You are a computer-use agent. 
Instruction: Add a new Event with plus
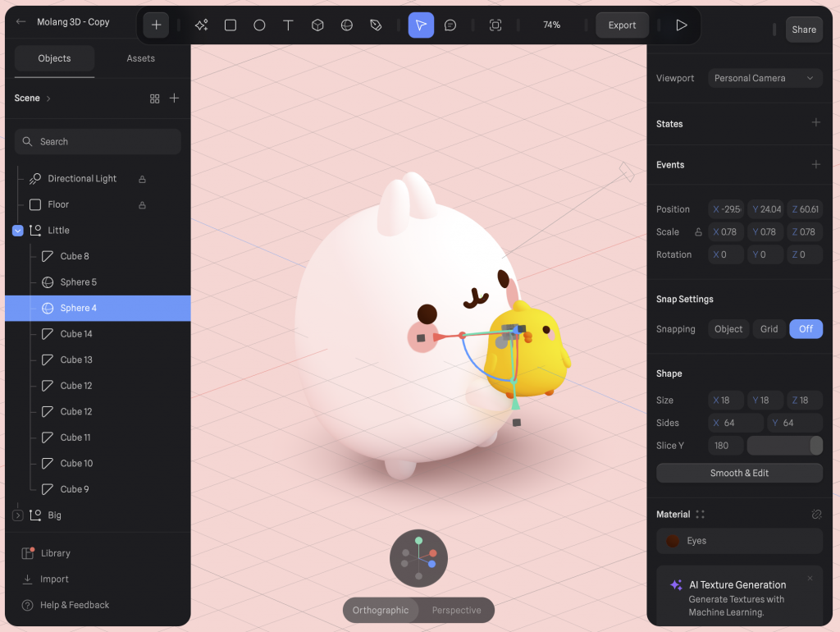click(x=816, y=164)
